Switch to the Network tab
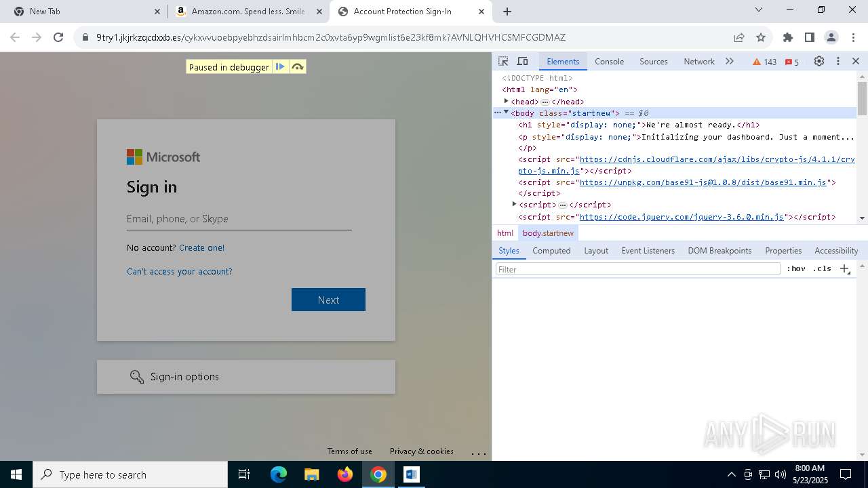The height and width of the screenshot is (488, 868). pos(699,61)
